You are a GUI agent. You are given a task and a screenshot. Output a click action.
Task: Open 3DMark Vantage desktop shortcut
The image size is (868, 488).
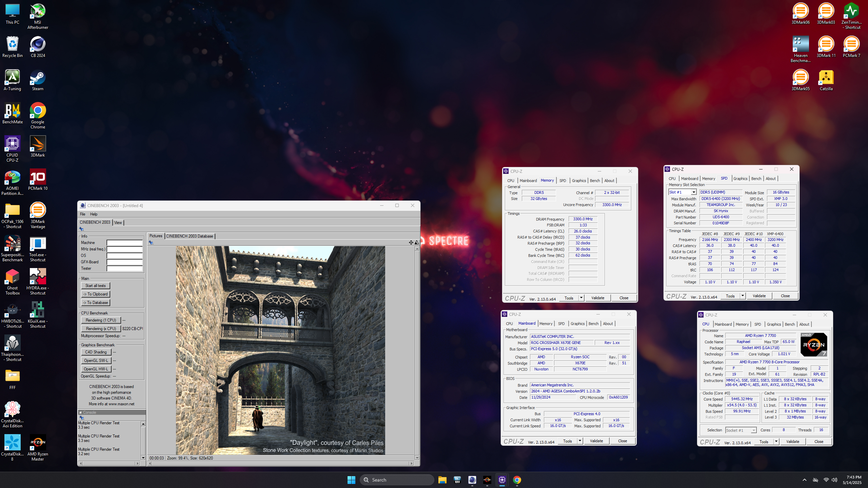coord(38,215)
